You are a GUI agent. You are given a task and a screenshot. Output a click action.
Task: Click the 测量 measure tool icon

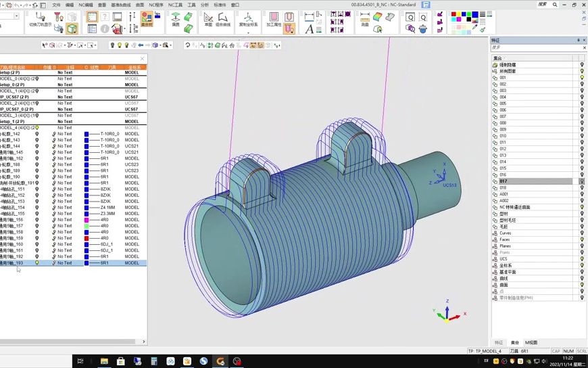pyautogui.click(x=365, y=17)
